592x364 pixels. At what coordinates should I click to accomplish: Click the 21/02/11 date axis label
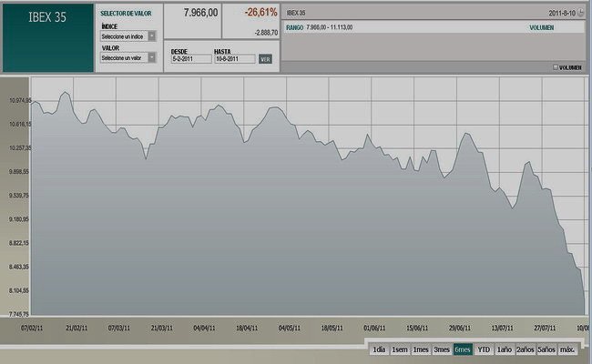point(77,328)
